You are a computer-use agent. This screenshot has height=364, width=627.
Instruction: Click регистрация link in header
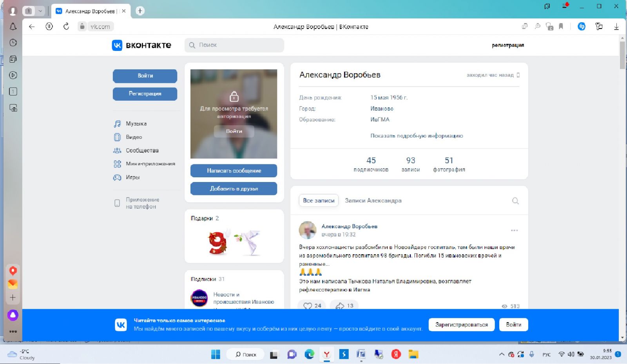click(x=508, y=45)
